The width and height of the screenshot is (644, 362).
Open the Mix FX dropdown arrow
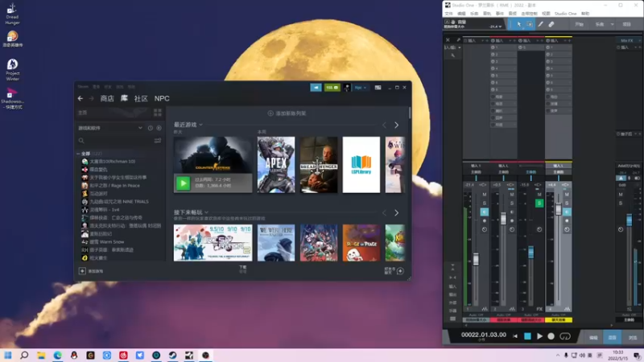pos(639,41)
